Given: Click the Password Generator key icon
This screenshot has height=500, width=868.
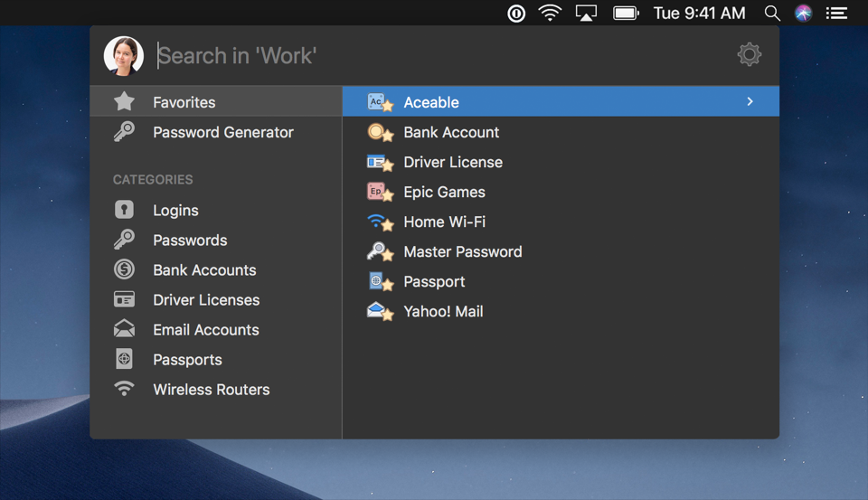Looking at the screenshot, I should click(124, 132).
